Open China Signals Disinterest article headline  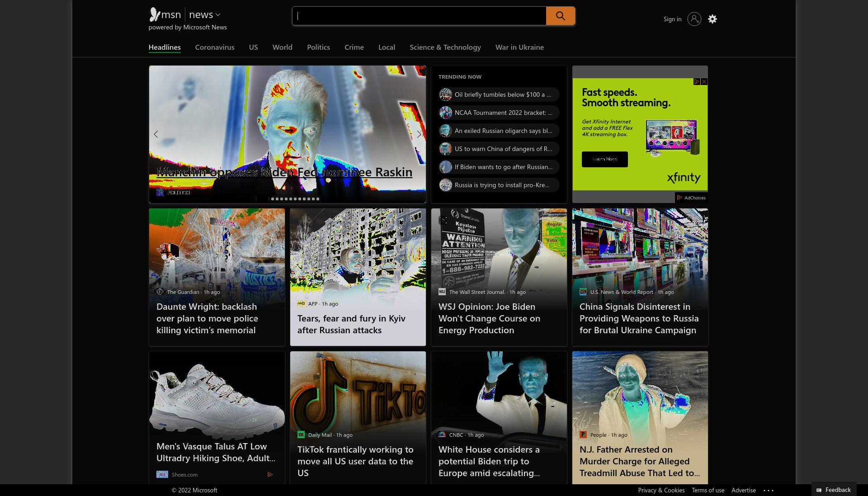639,318
